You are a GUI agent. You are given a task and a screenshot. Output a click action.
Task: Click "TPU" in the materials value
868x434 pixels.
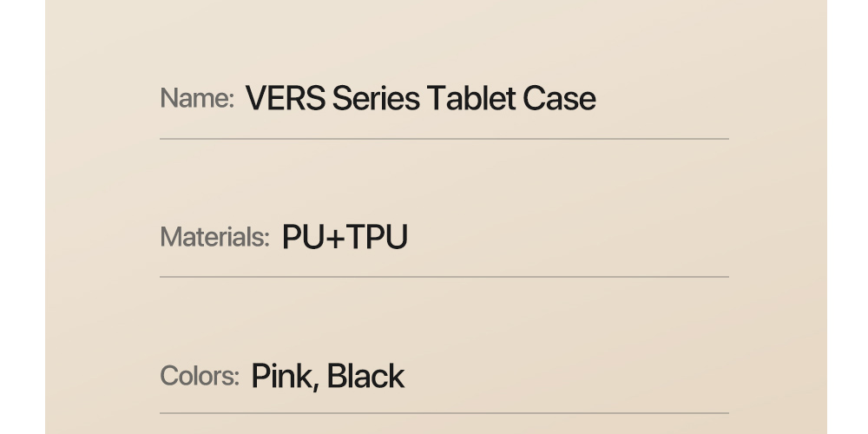coord(377,237)
